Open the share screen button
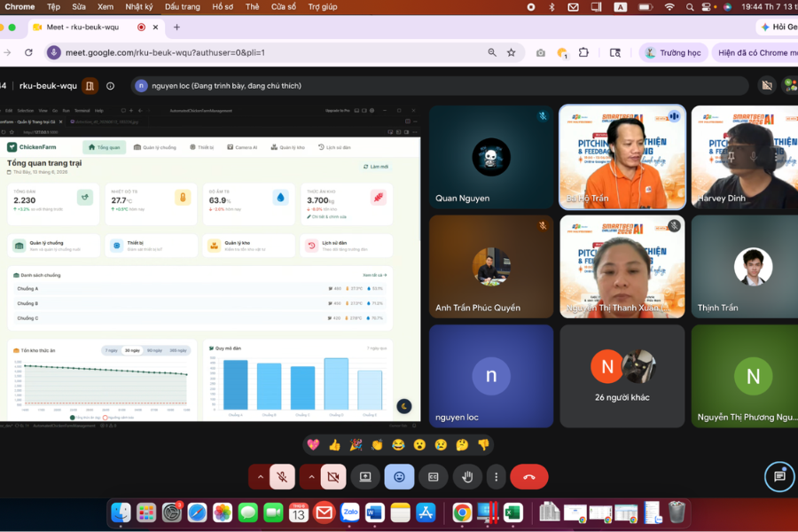798x532 pixels. click(365, 477)
